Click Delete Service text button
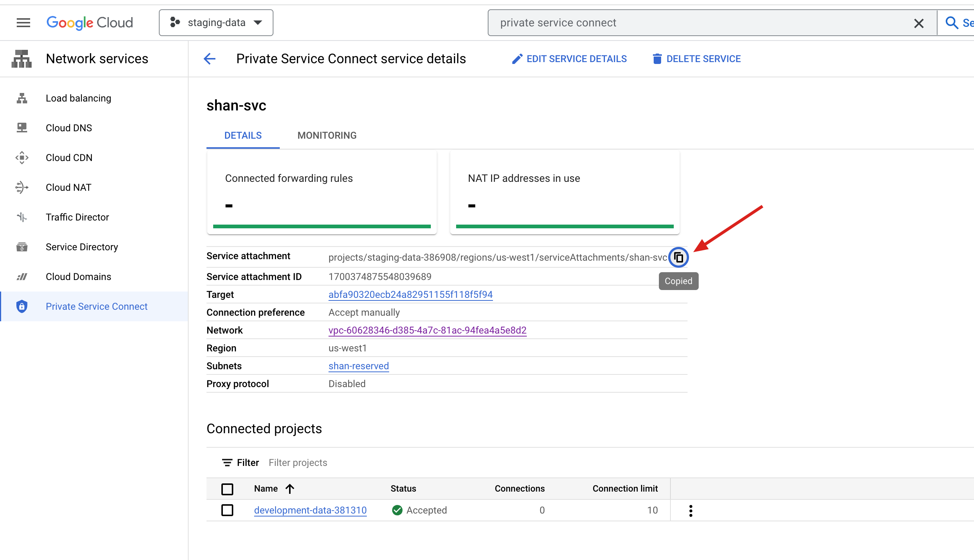Viewport: 974px width, 560px height. pos(704,59)
